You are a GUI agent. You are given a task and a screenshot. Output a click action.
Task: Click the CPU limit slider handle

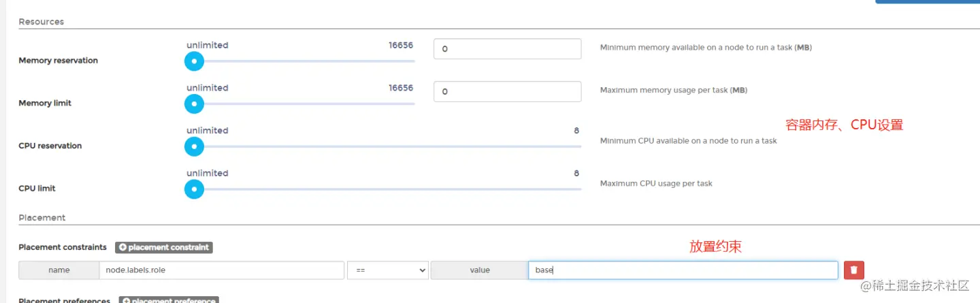pos(194,189)
